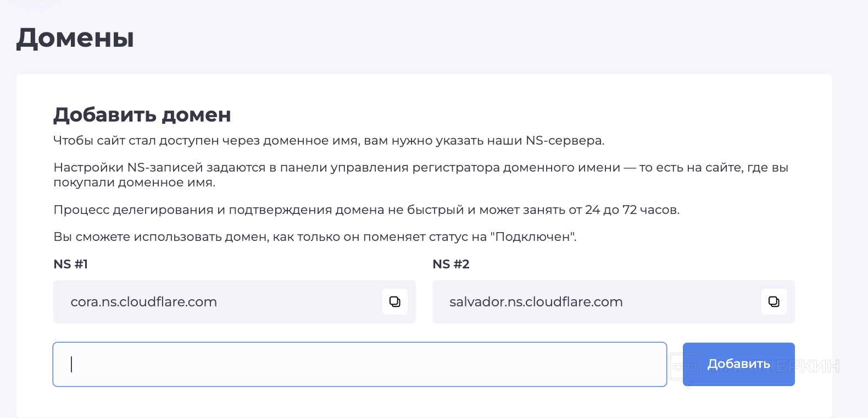Viewport: 868px width, 418px height.
Task: Click the paragraph starting with Чтобы сайт
Action: tap(329, 141)
